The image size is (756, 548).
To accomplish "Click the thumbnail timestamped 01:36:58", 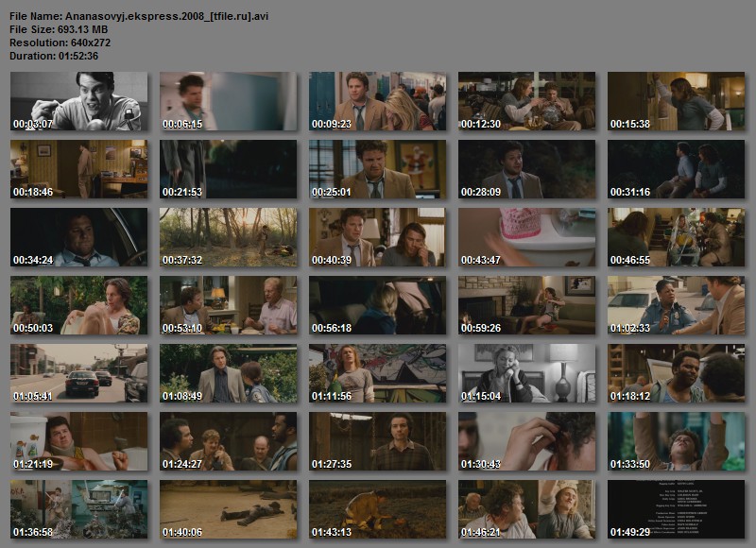I will click(x=79, y=509).
